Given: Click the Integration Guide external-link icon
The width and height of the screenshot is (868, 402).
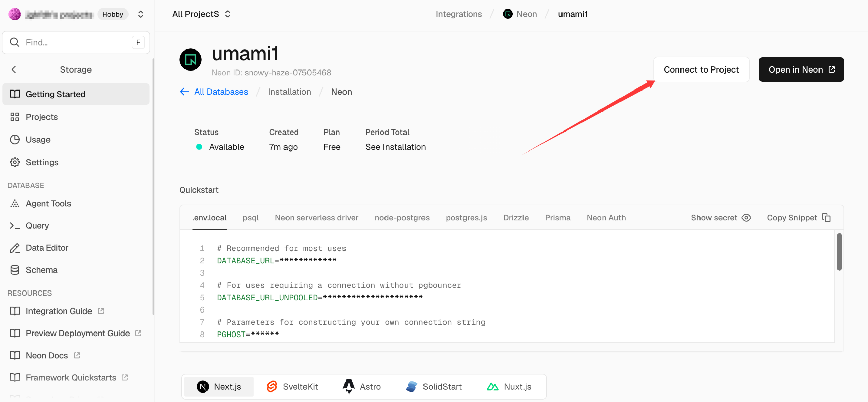Looking at the screenshot, I should (101, 311).
